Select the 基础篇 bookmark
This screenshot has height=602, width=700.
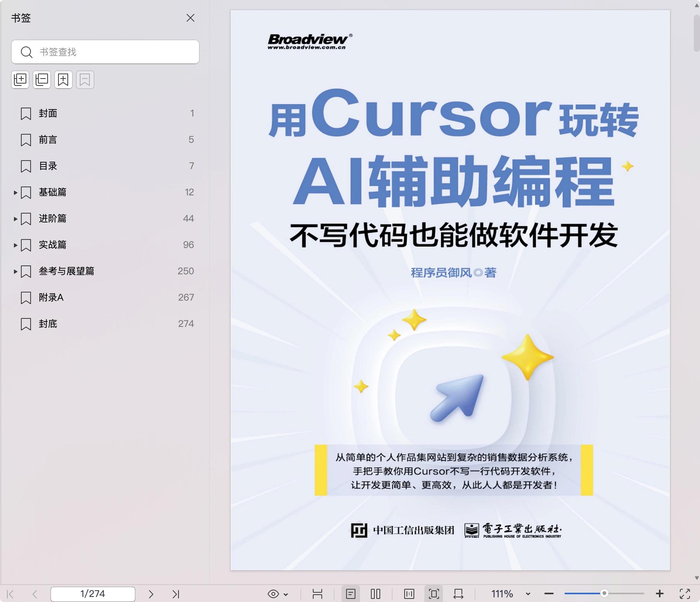click(53, 192)
